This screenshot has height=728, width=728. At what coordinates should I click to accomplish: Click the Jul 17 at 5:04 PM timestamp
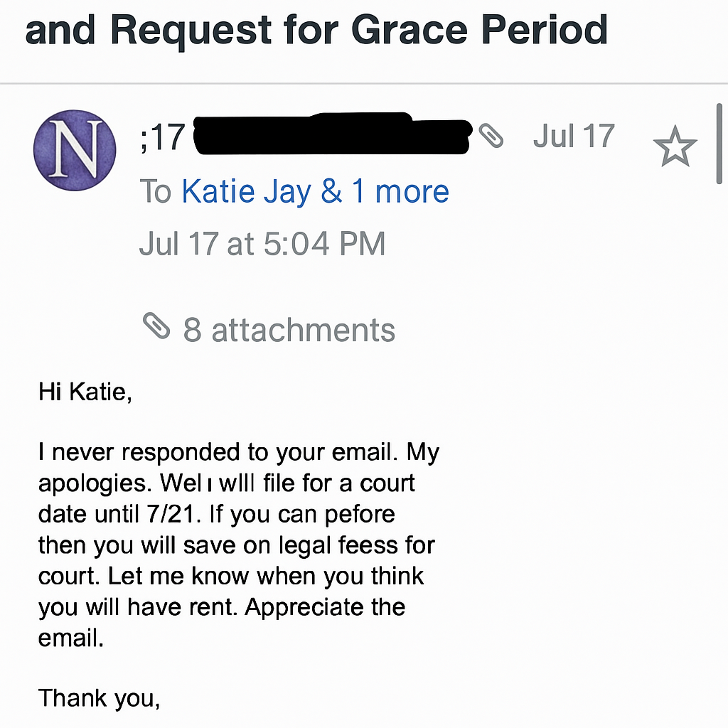[x=262, y=244]
